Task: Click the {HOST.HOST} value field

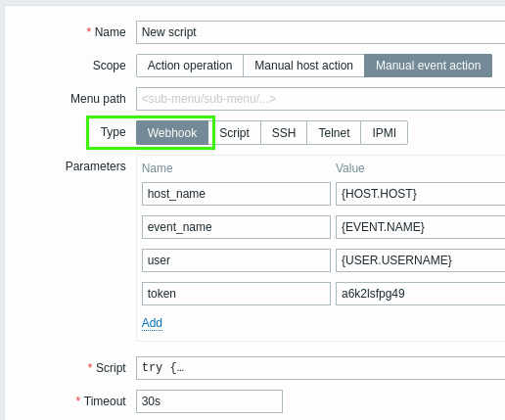Action: tap(421, 194)
